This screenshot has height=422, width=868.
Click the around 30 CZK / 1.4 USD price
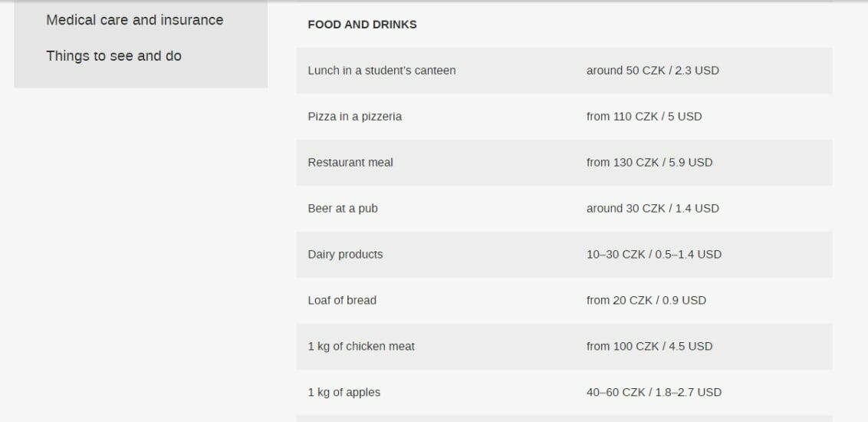[653, 208]
